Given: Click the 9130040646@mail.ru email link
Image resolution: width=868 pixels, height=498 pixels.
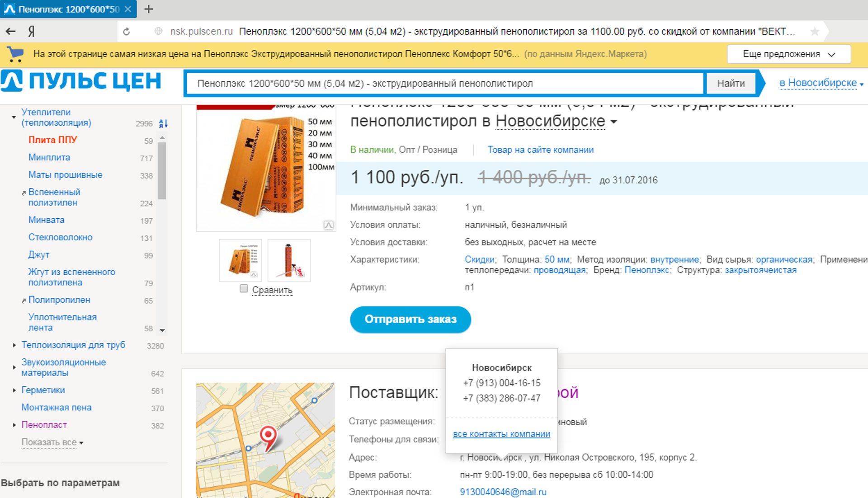Looking at the screenshot, I should [503, 492].
